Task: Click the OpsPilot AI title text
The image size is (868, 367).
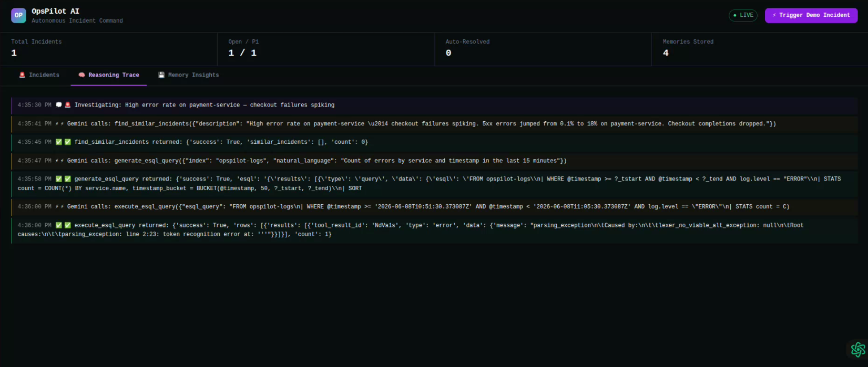Action: point(55,11)
